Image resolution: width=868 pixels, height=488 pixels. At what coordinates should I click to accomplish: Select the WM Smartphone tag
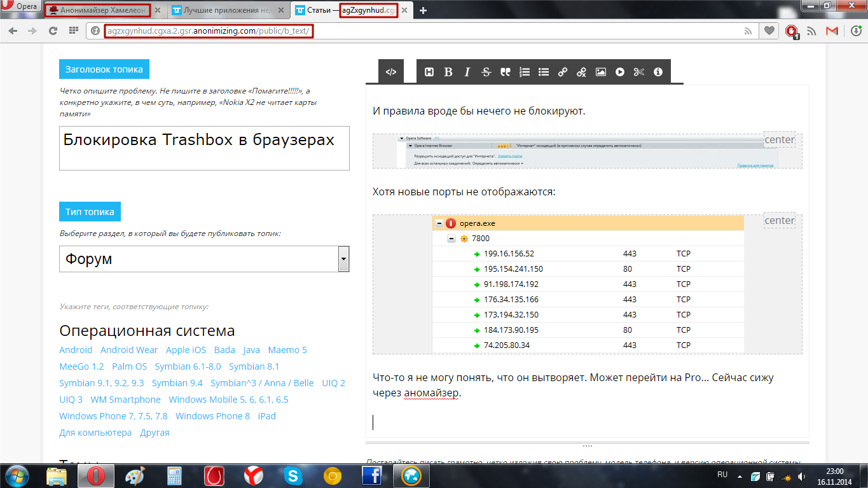[x=126, y=400]
